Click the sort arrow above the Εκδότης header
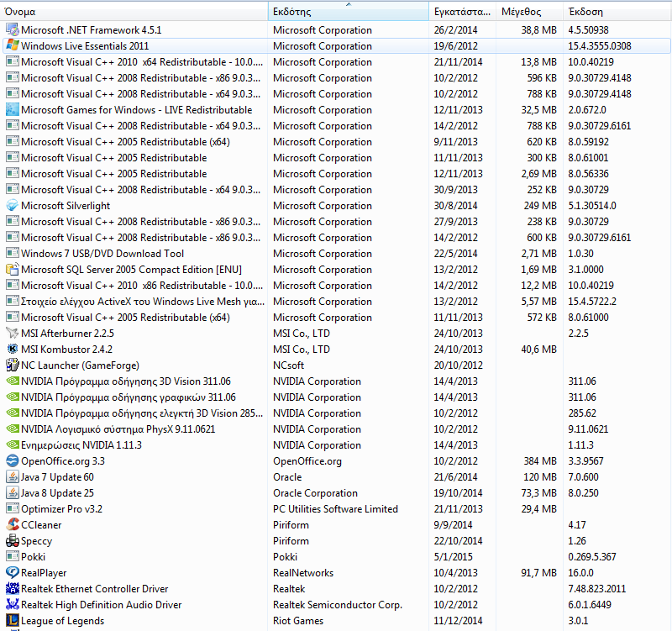The width and height of the screenshot is (672, 631). 349,4
